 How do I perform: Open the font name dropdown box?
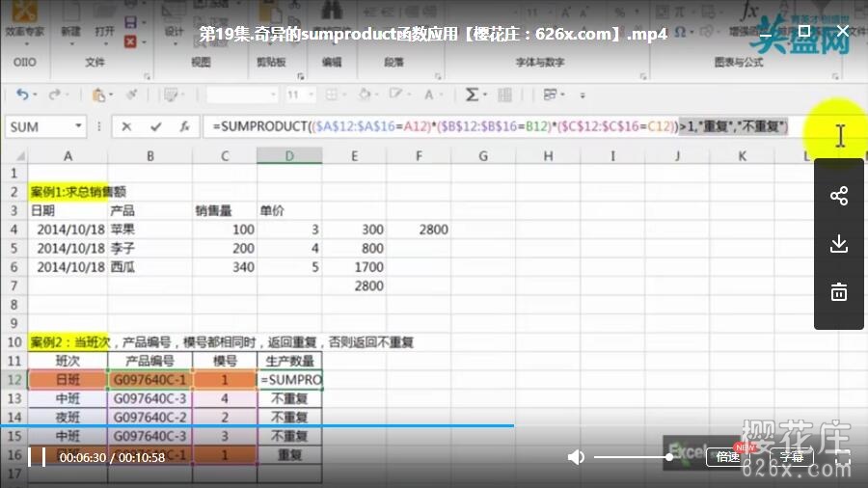pos(241,95)
